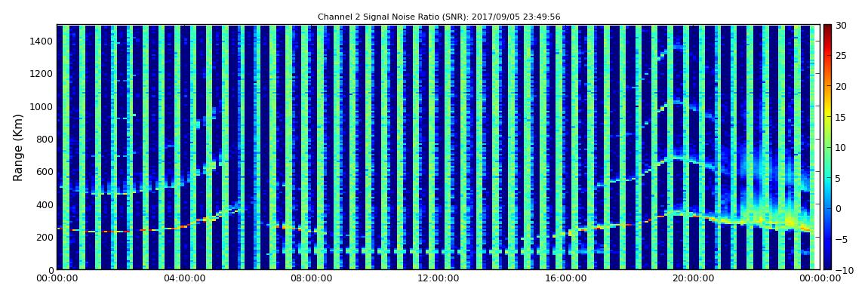
Task: Click the 1000 range axis tick label
Action: [42, 107]
